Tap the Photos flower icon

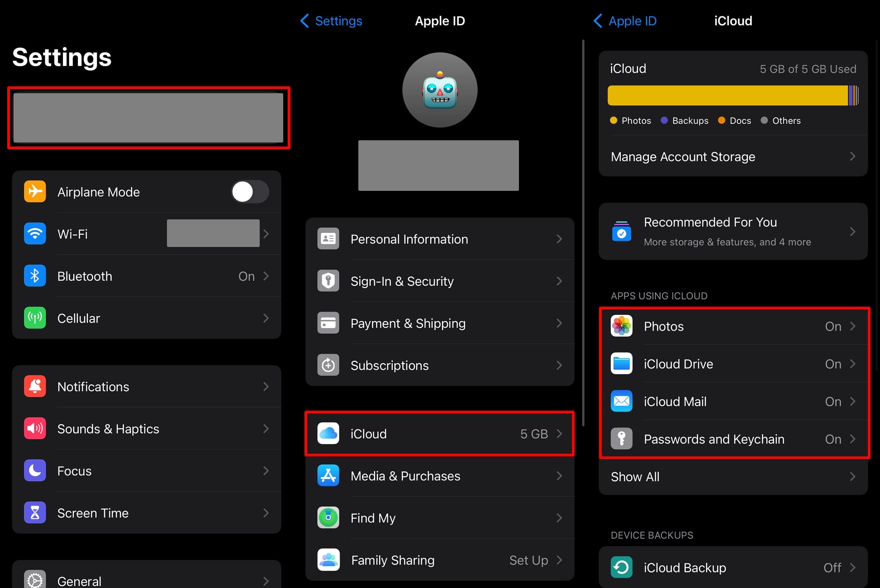click(621, 326)
